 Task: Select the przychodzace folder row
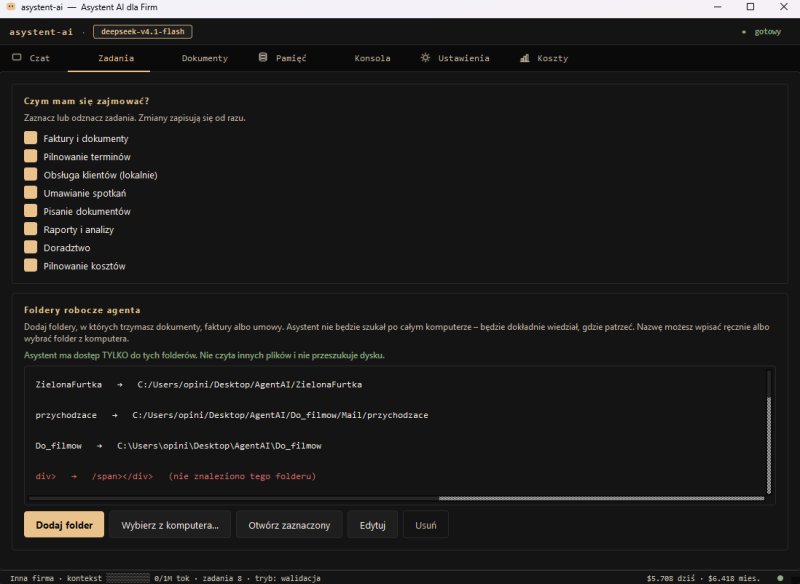pyautogui.click(x=395, y=415)
